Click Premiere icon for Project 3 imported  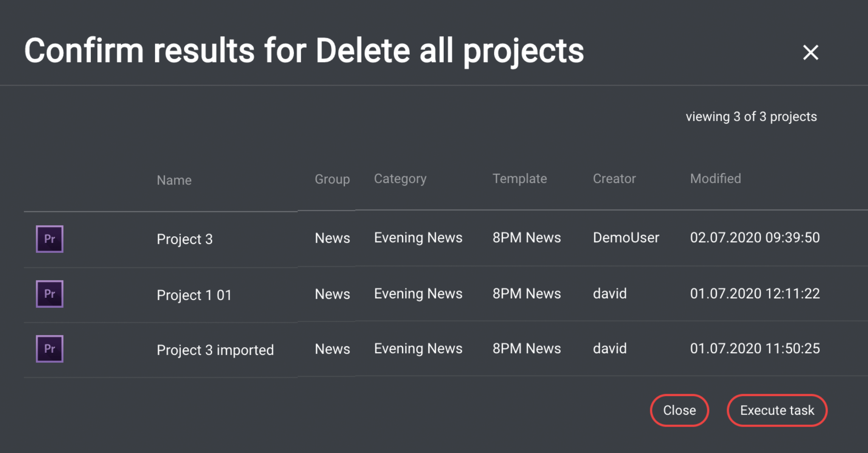(50, 349)
